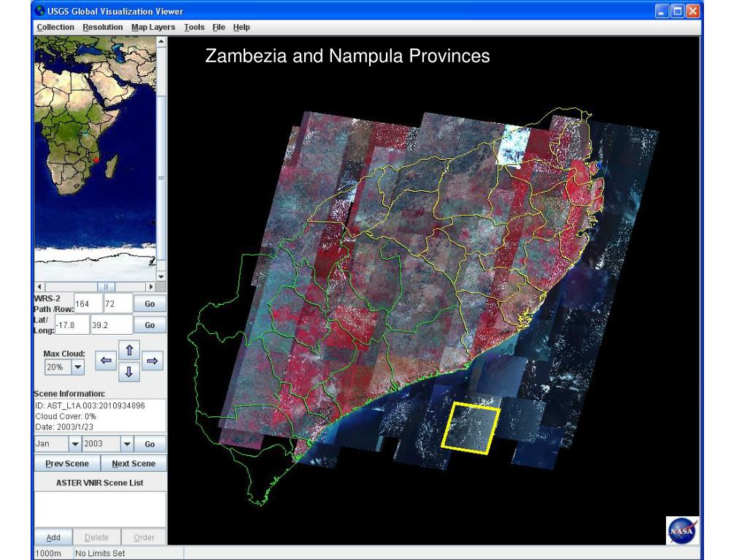The width and height of the screenshot is (747, 560).
Task: Open the month dropdown showing Jan
Action: point(75,444)
